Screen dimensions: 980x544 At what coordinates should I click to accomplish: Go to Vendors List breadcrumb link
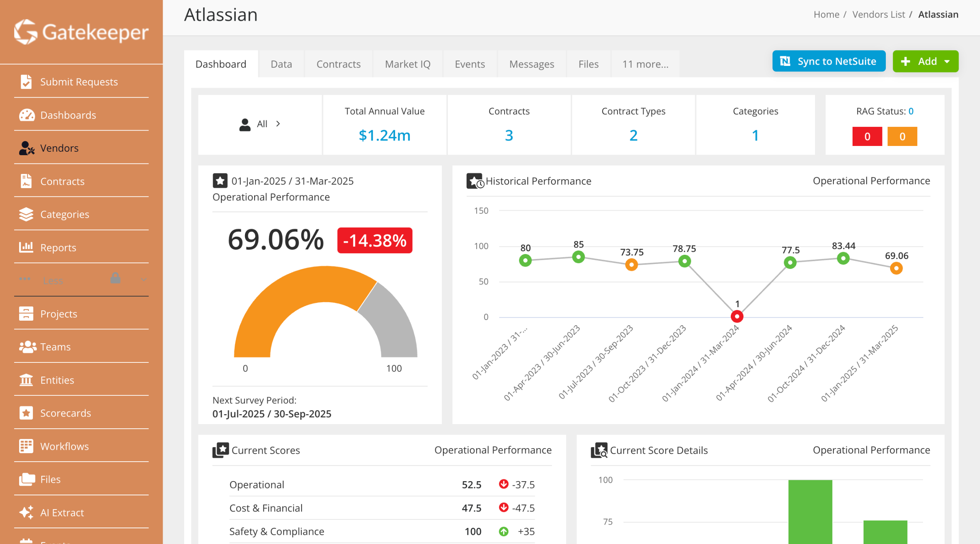click(x=878, y=15)
